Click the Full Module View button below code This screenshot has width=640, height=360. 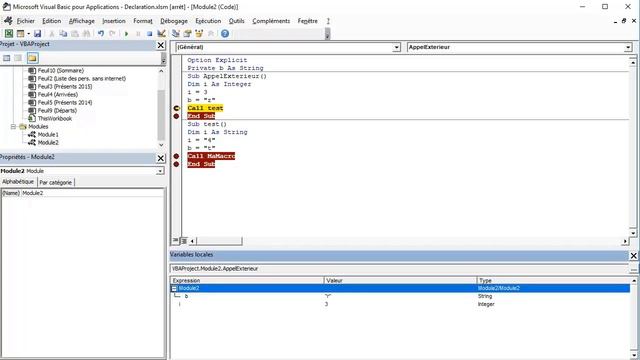184,241
